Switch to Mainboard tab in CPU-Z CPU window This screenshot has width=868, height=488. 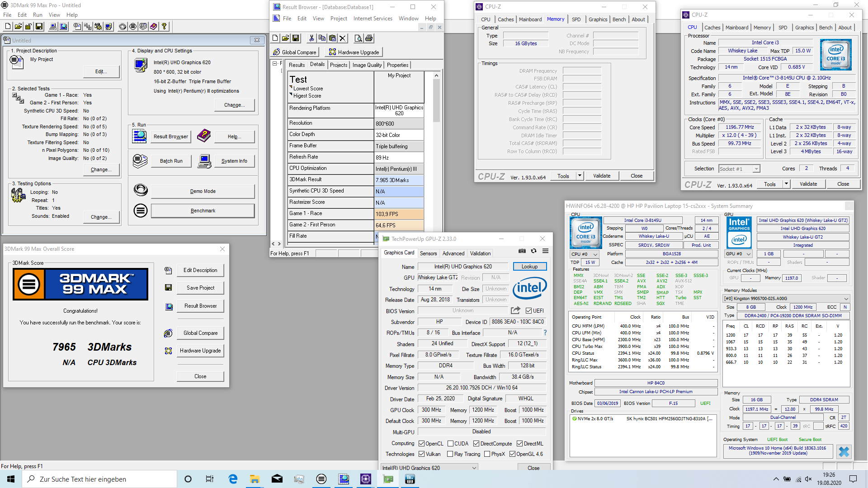click(736, 28)
